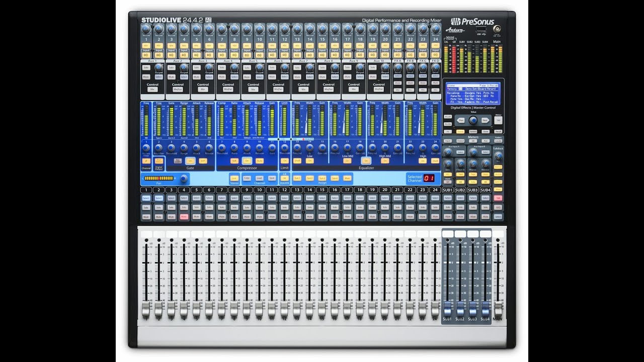The height and width of the screenshot is (362, 644).
Task: Adjust the Talkback level knob
Action: (498, 156)
